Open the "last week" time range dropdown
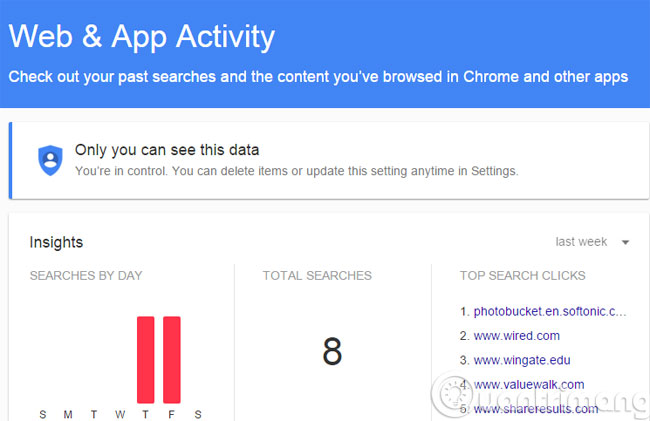 (x=581, y=242)
